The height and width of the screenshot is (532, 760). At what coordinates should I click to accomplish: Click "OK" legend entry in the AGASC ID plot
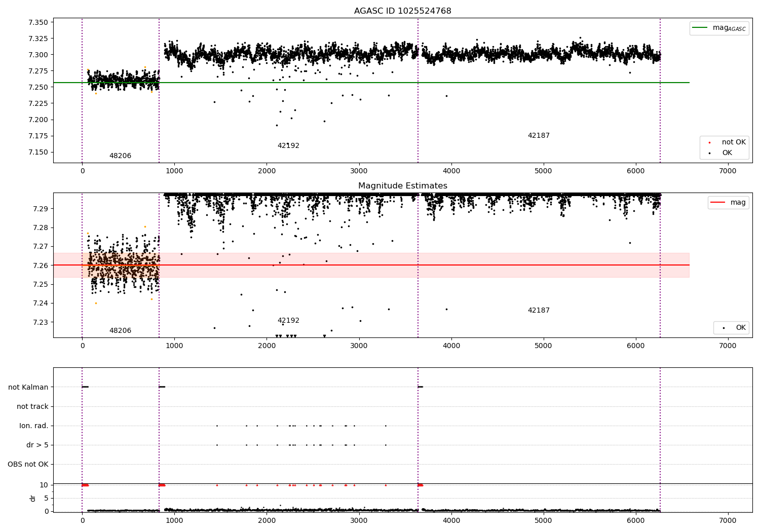727,153
